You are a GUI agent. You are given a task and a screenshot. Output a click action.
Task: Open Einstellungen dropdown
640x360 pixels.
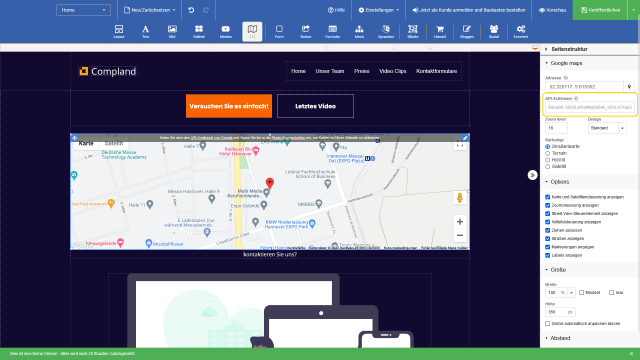tap(379, 10)
